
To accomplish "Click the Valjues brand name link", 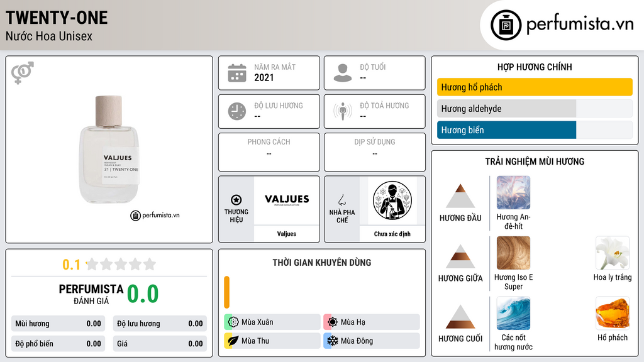I will (x=286, y=234).
